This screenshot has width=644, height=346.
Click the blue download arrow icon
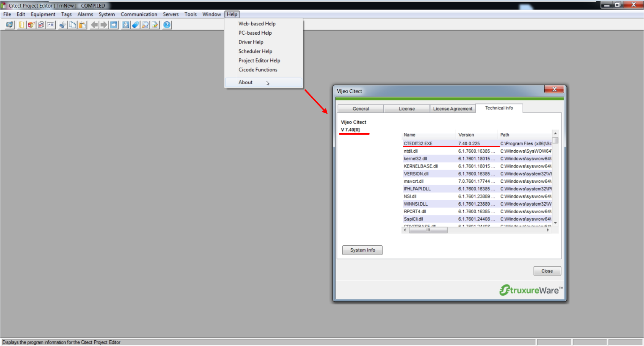[x=126, y=25]
